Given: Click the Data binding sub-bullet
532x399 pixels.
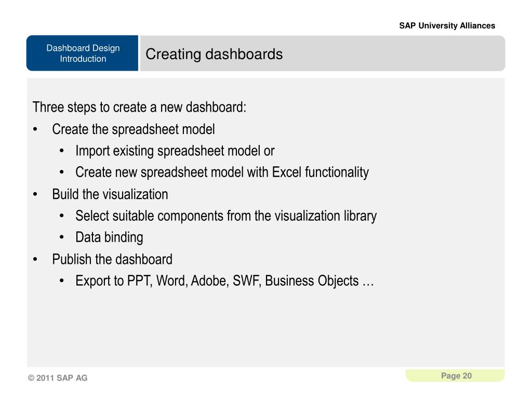Looking at the screenshot, I should click(x=109, y=237).
